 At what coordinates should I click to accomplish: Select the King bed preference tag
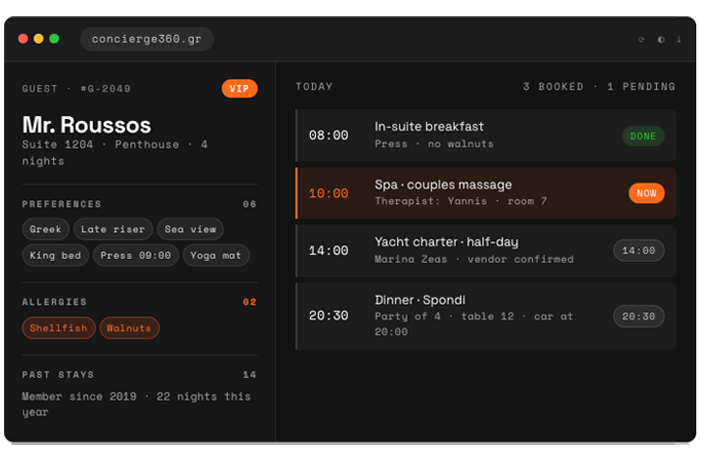[55, 255]
